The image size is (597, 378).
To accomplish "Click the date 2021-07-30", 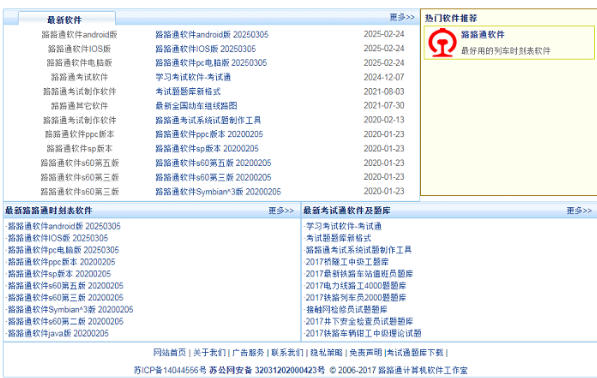I will click(x=384, y=105).
